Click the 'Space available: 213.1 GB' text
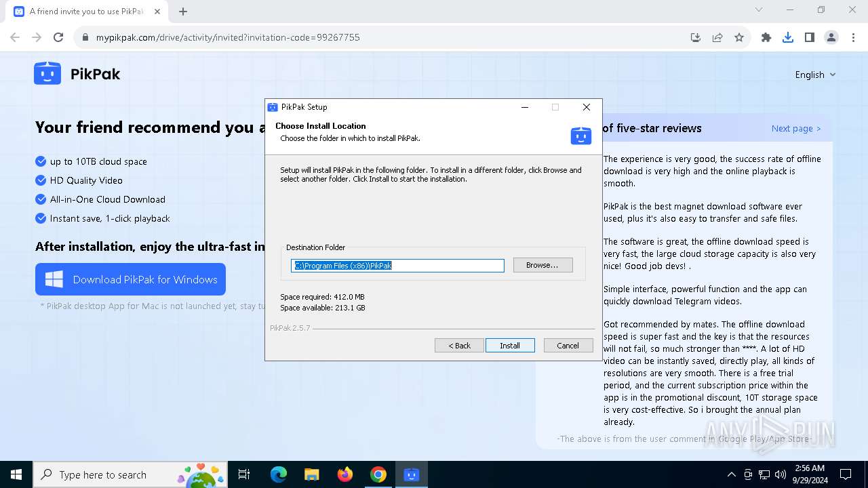 pyautogui.click(x=323, y=308)
